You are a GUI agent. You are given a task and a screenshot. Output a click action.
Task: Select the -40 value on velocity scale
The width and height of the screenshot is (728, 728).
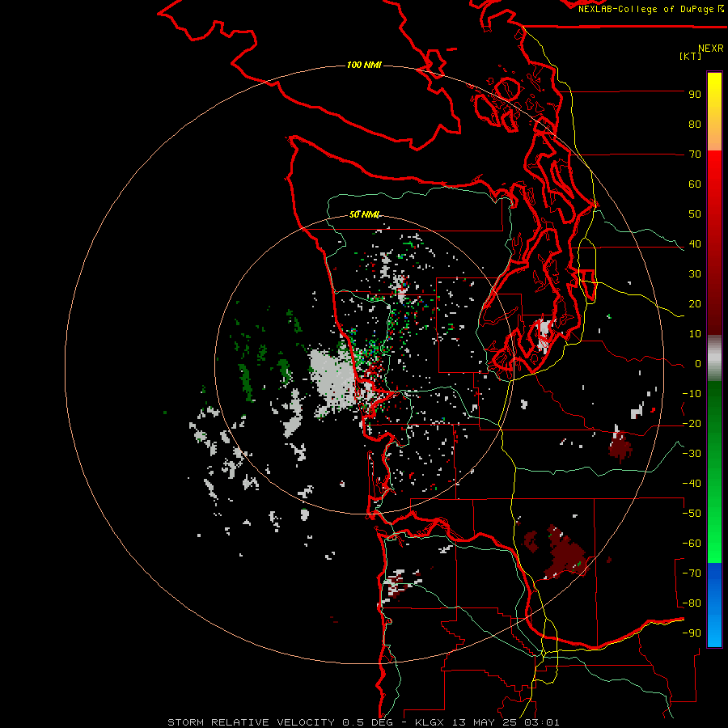pos(692,484)
